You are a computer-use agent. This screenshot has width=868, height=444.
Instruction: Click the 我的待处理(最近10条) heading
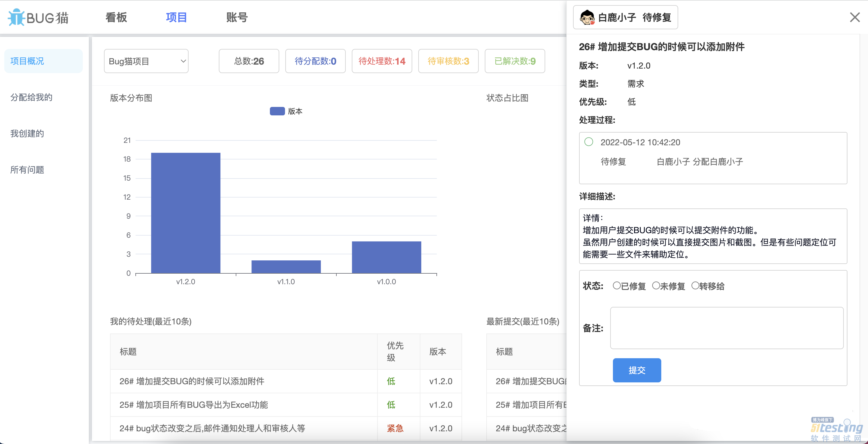tap(151, 321)
